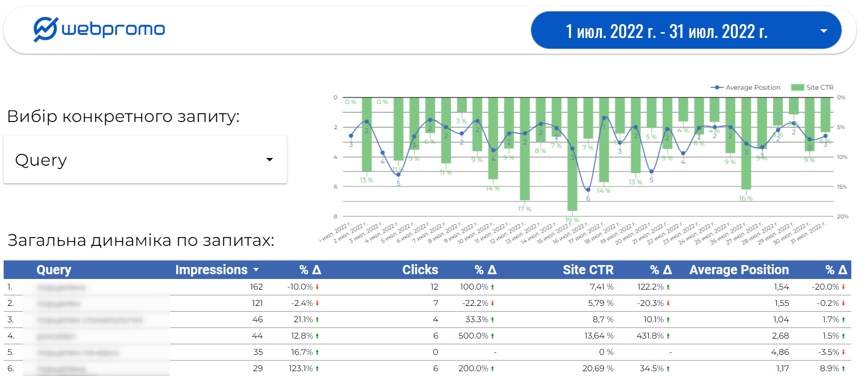The width and height of the screenshot is (868, 376).
Task: Click the Impressions sort arrow icon
Action: click(256, 270)
